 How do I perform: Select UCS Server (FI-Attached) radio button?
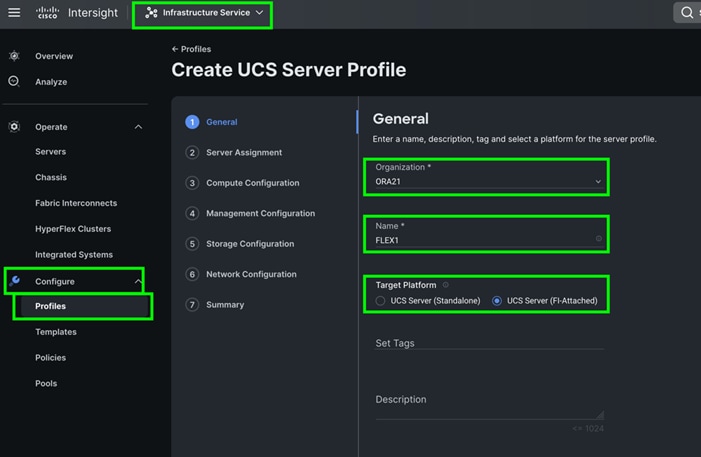pyautogui.click(x=497, y=301)
